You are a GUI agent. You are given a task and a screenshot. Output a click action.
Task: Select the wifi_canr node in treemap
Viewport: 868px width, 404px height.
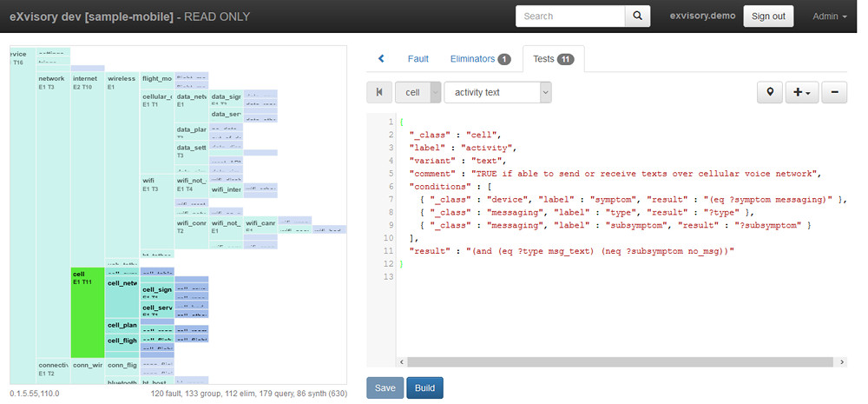pyautogui.click(x=260, y=225)
